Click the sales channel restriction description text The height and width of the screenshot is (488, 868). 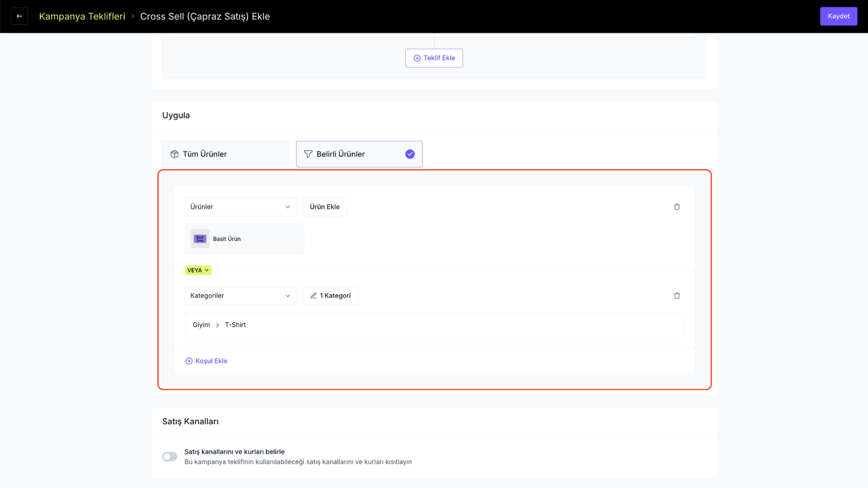pos(298,462)
